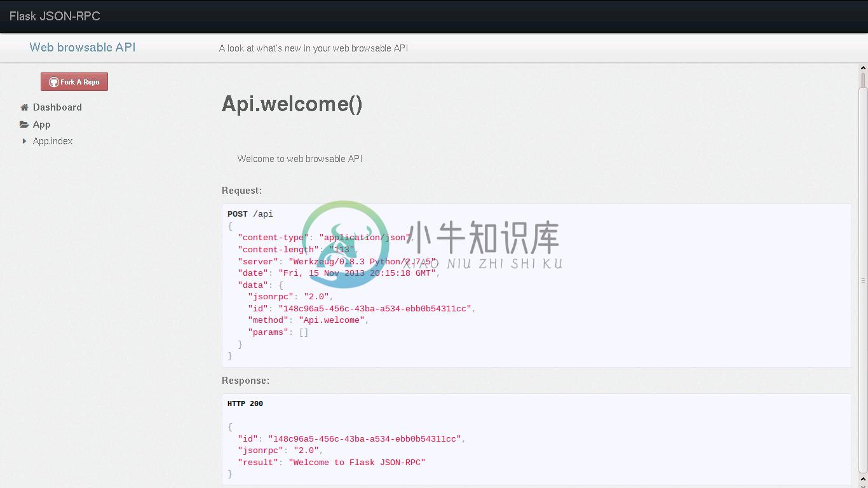868x488 pixels.
Task: Click the Request: label
Action: point(241,191)
